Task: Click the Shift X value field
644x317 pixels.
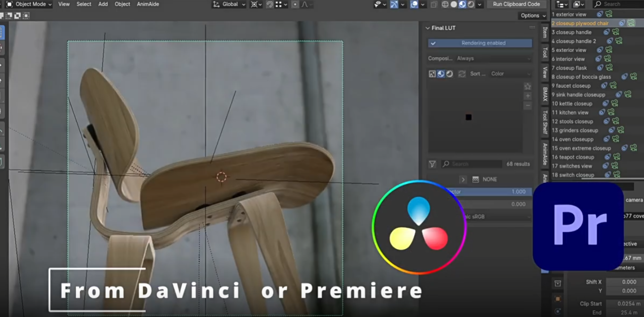Action: [625, 282]
